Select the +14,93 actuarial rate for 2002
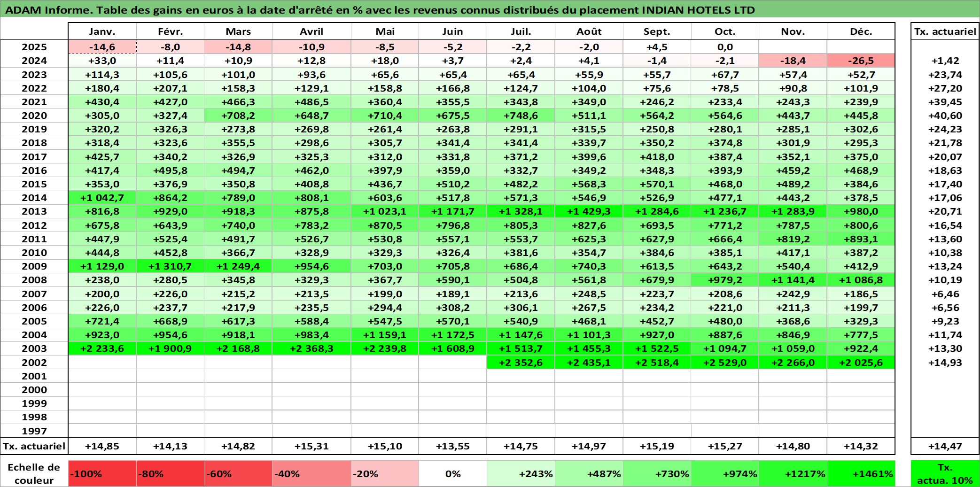The width and height of the screenshot is (980, 487). [x=945, y=363]
